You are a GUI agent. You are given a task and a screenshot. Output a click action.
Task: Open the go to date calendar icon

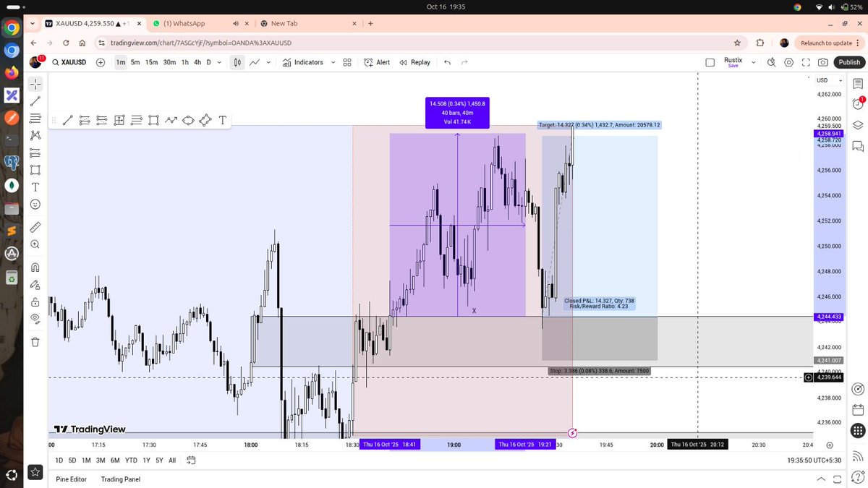(191, 460)
